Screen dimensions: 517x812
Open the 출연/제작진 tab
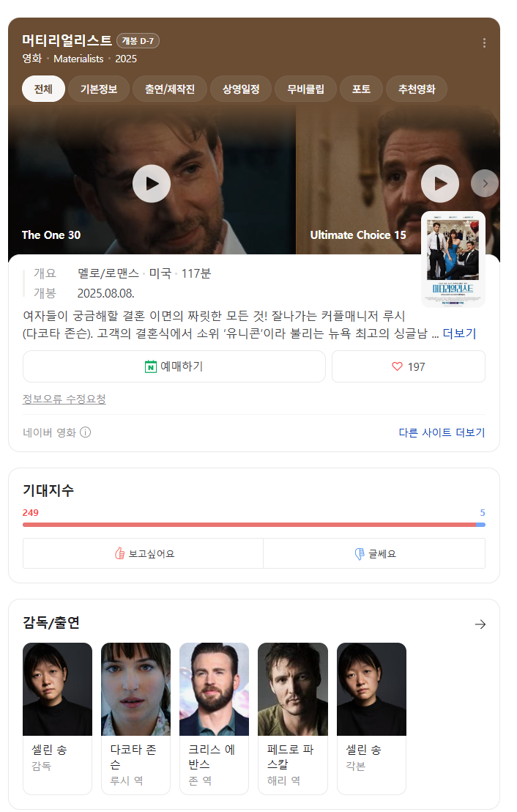(x=170, y=89)
